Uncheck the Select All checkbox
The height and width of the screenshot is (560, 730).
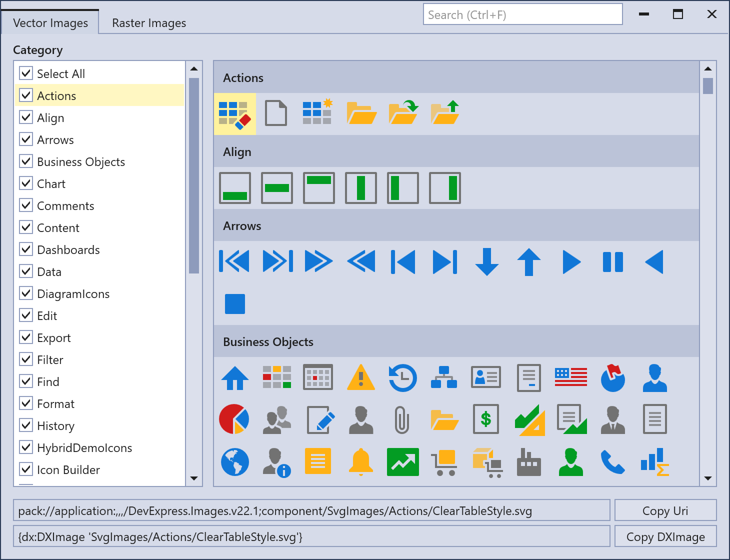(x=26, y=73)
